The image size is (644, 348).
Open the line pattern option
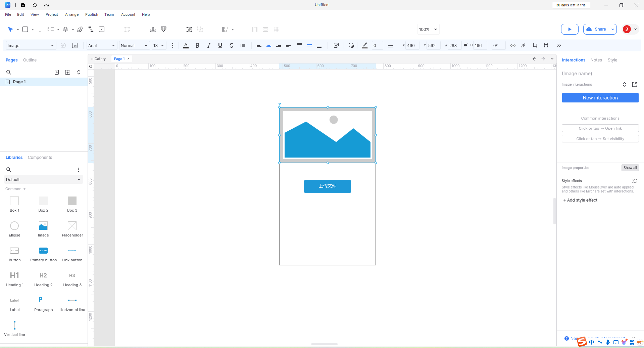[x=390, y=45]
